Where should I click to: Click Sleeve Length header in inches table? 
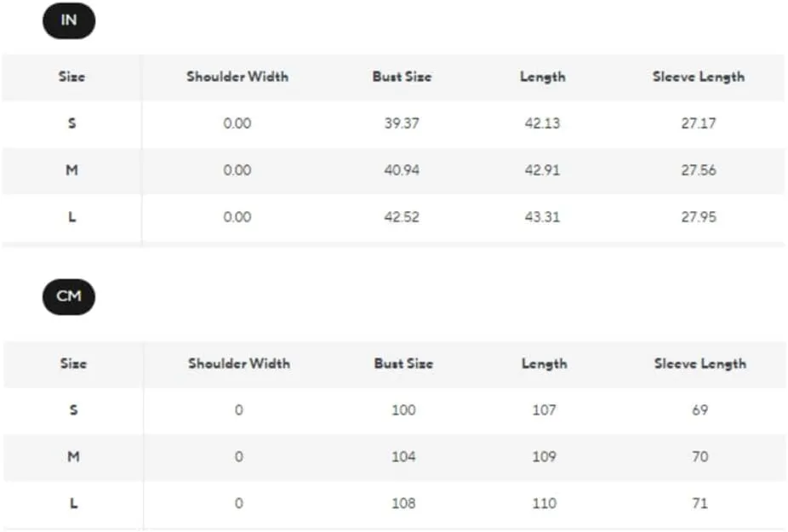699,77
